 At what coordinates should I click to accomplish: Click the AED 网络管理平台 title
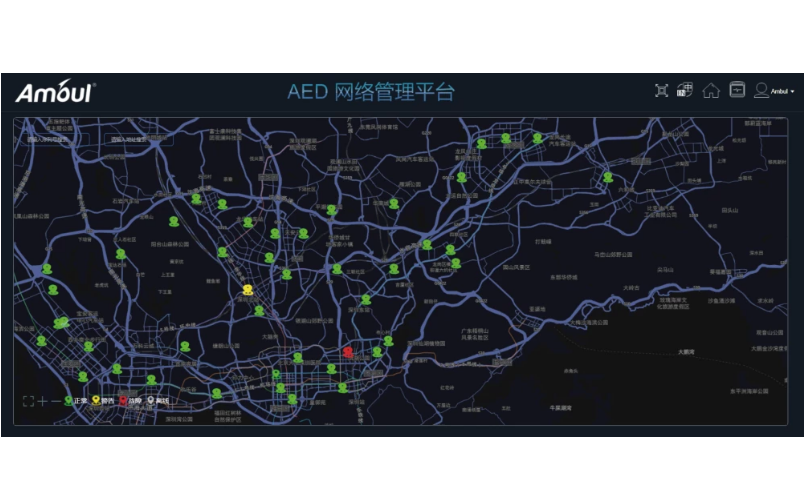(x=370, y=92)
